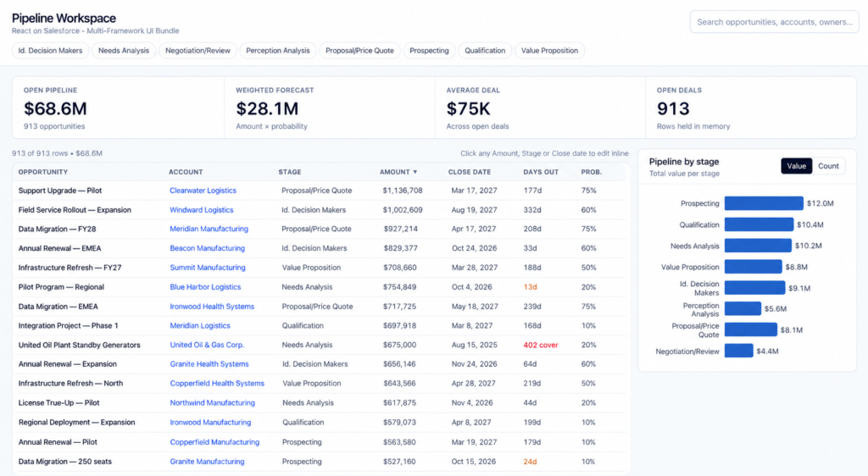Open Ironwood Manufacturing account link

click(x=210, y=423)
